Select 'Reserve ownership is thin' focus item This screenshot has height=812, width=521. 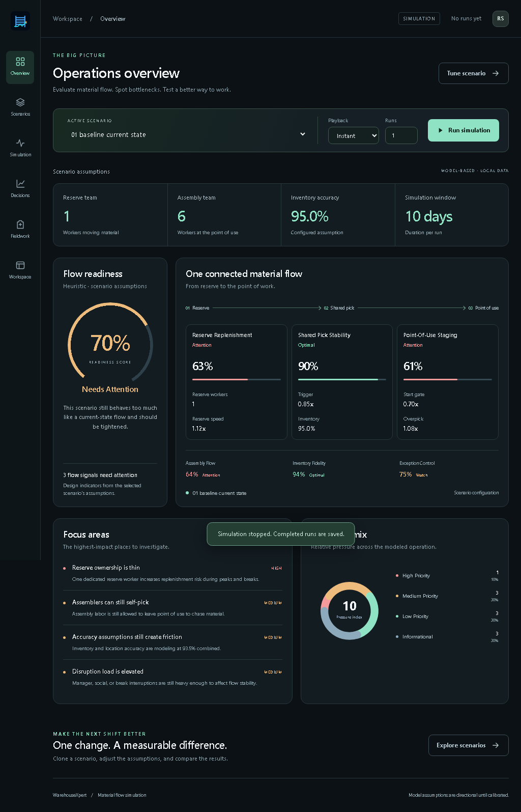pyautogui.click(x=172, y=573)
